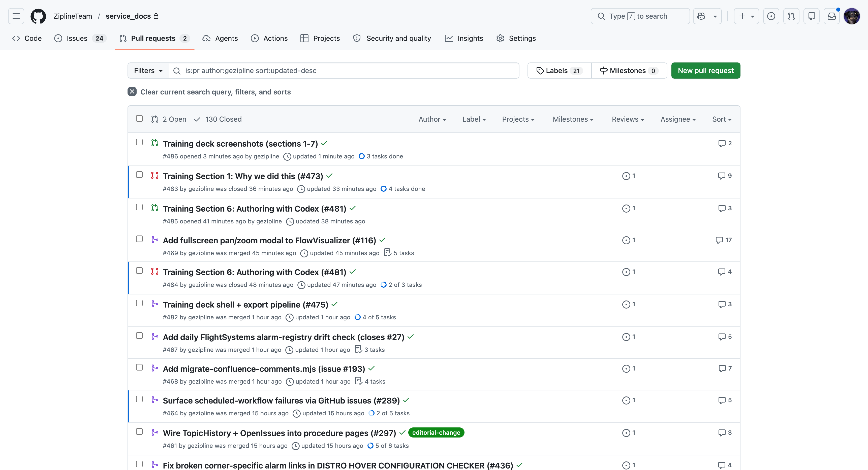Expand the Label filter dropdown
Image resolution: width=868 pixels, height=470 pixels.
pos(474,119)
